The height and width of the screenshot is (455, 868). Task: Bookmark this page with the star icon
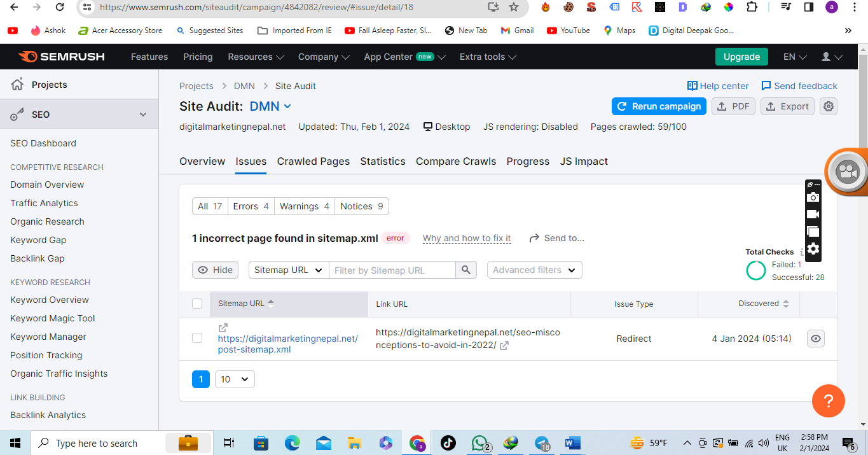click(514, 7)
